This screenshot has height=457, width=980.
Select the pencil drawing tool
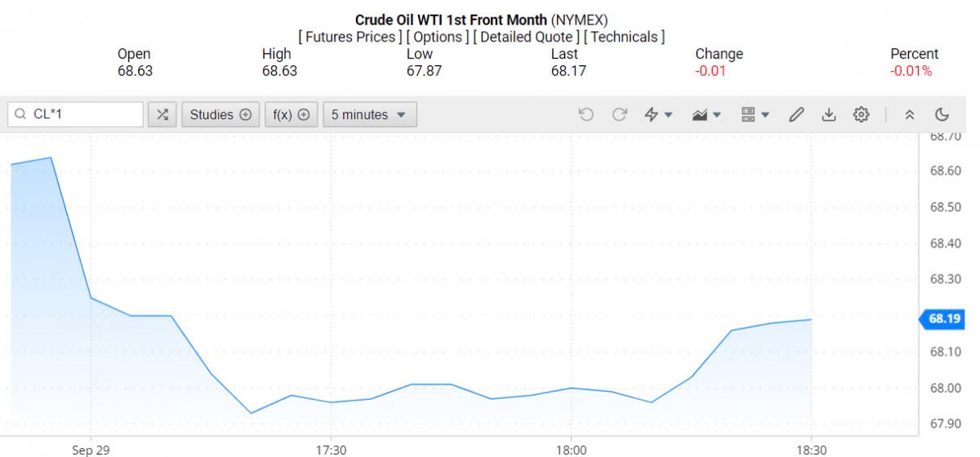click(x=796, y=115)
